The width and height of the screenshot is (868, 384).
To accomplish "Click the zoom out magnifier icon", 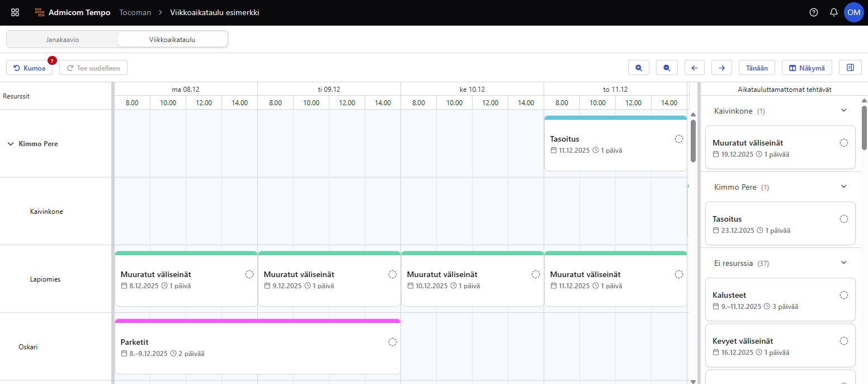I will pos(667,68).
